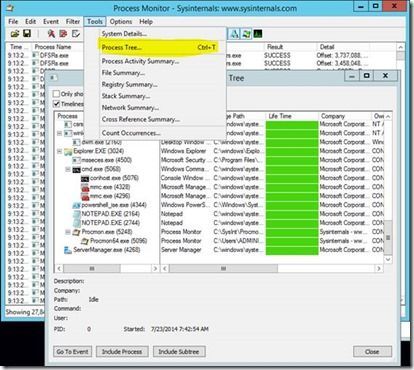Click the Company column header

345,116
